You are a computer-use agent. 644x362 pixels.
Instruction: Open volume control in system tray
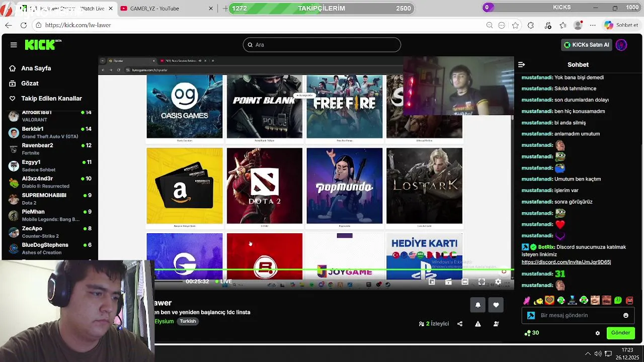tap(598, 353)
